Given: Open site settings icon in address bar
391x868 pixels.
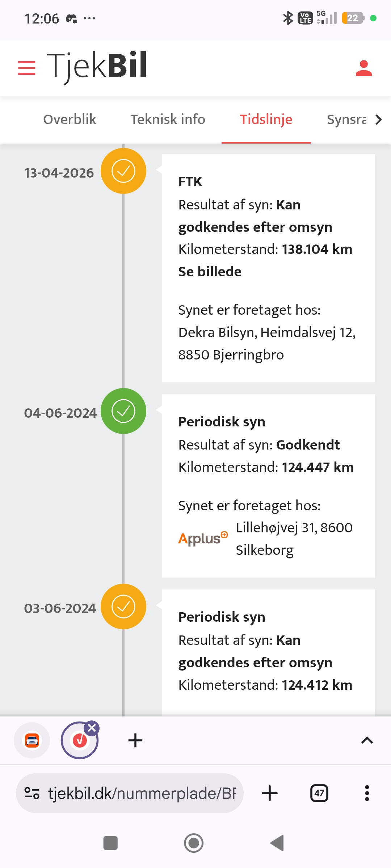Looking at the screenshot, I should [x=32, y=793].
